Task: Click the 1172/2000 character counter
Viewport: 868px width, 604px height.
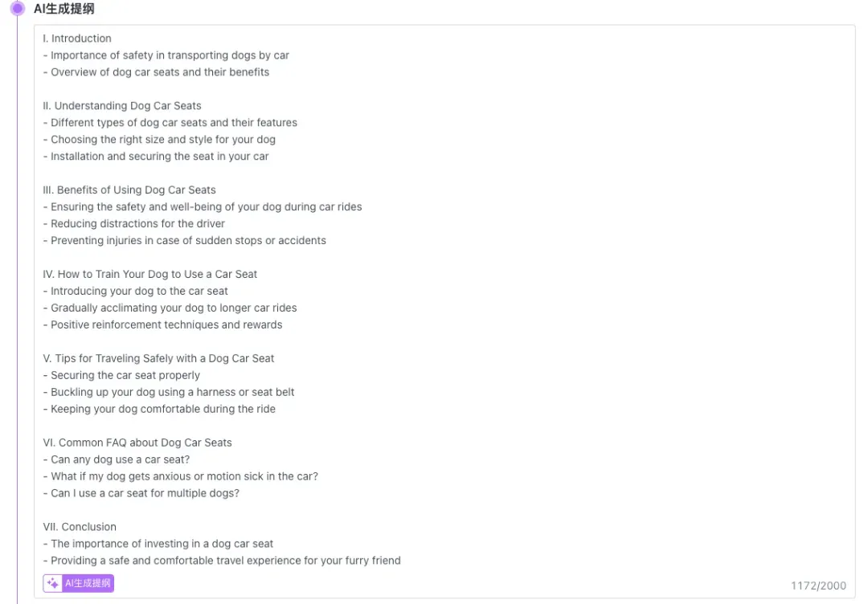Action: tap(818, 586)
